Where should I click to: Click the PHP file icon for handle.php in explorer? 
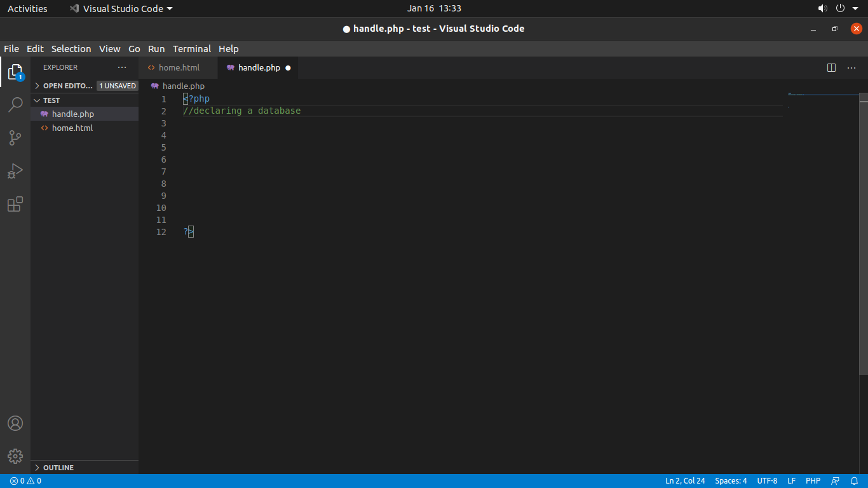[x=44, y=114]
